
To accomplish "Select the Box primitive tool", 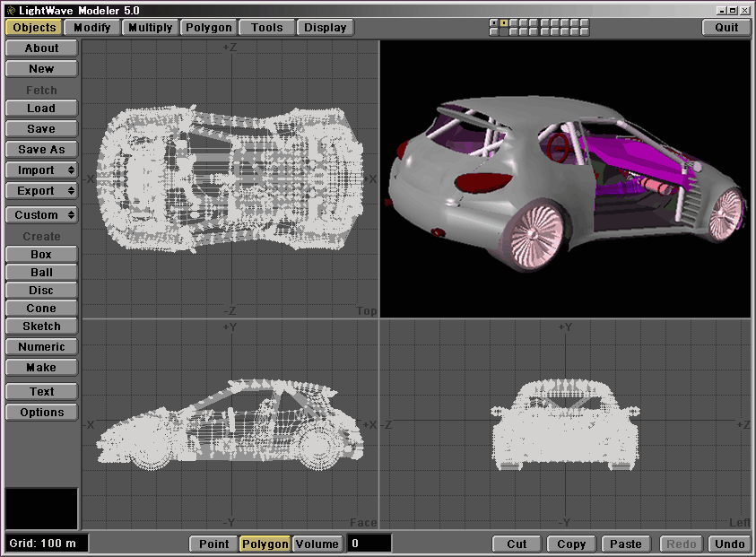I will (x=41, y=255).
